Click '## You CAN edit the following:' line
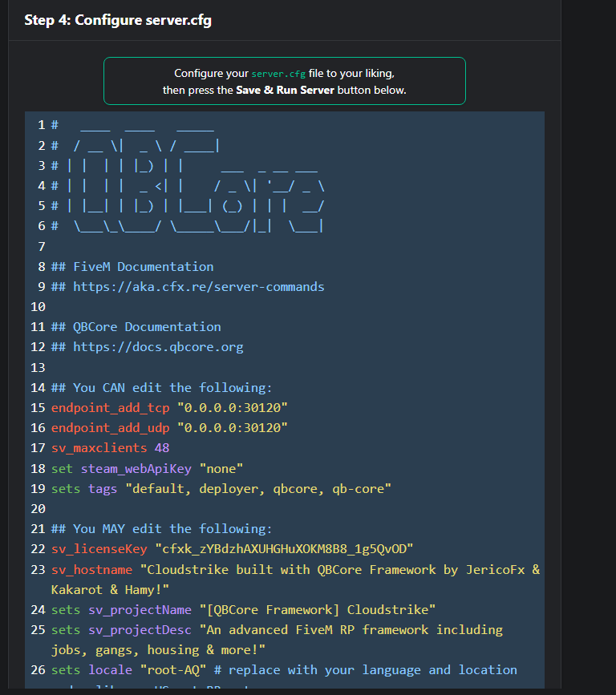Image resolution: width=616 pixels, height=695 pixels. point(161,388)
